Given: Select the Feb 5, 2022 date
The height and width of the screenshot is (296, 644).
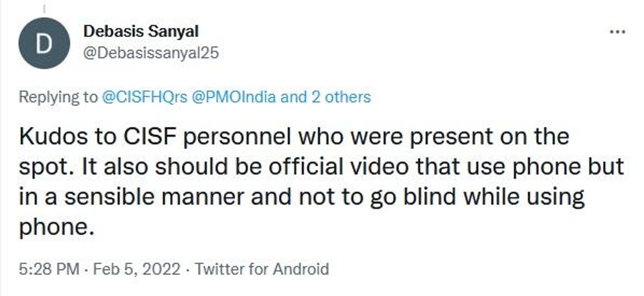Looking at the screenshot, I should pyautogui.click(x=137, y=269).
